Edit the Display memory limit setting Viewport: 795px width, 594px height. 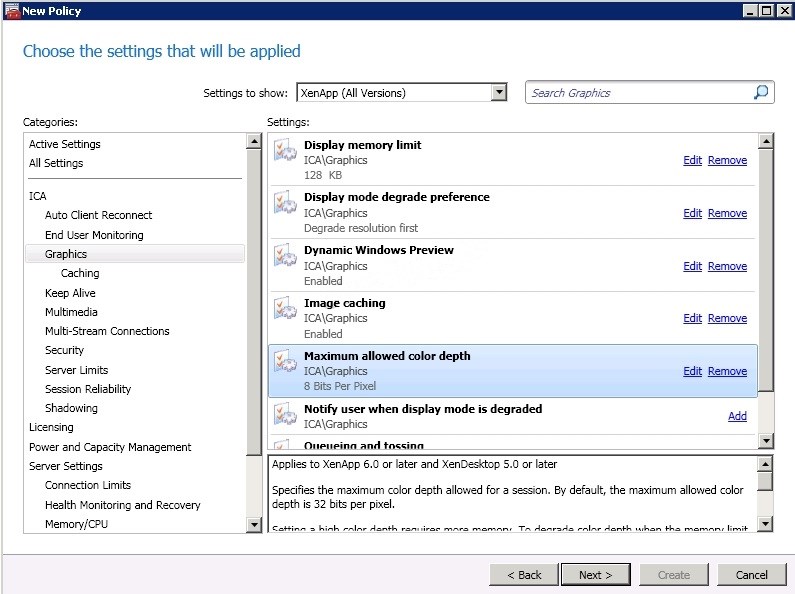(x=692, y=160)
